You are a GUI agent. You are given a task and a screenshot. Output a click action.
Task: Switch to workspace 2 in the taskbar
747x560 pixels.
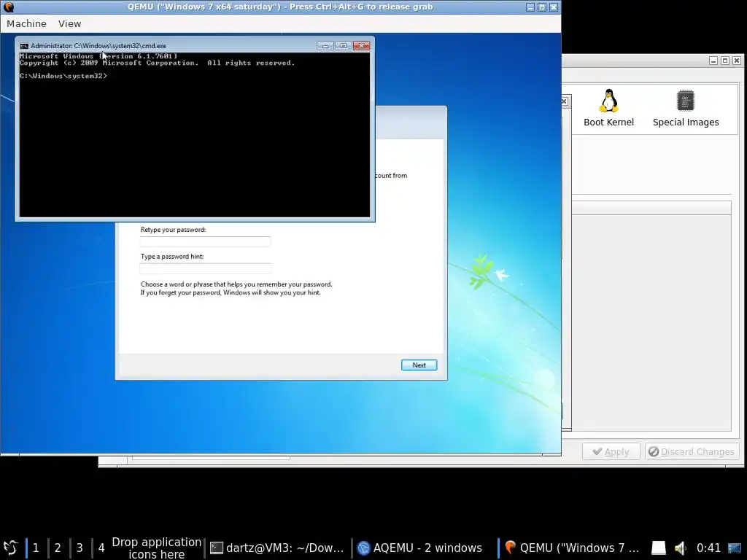(58, 548)
